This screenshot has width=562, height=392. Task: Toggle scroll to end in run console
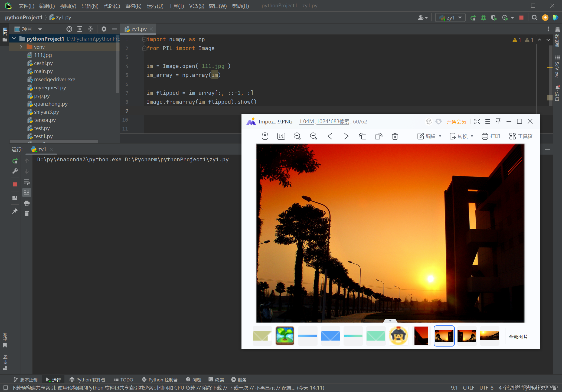point(27,192)
